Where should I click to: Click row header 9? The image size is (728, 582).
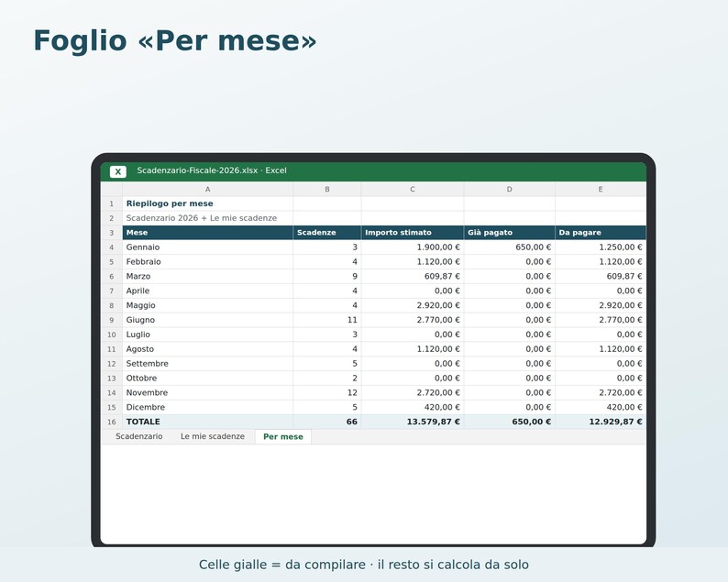tap(112, 320)
